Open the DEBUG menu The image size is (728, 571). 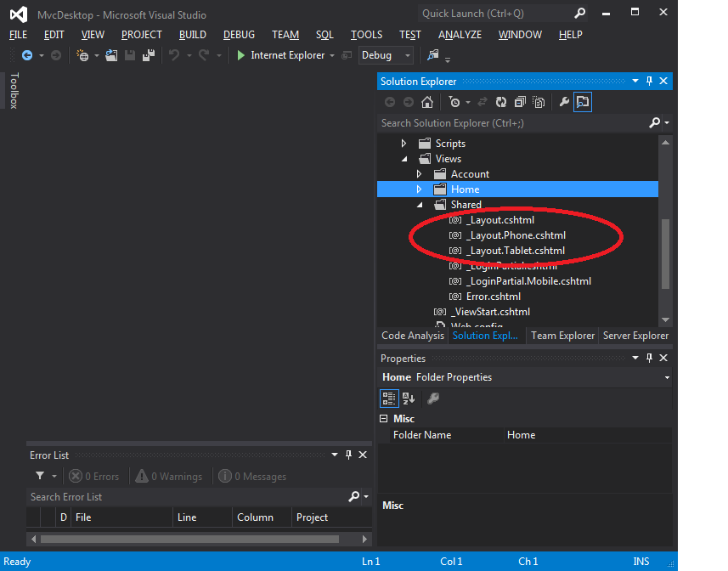[x=239, y=35]
